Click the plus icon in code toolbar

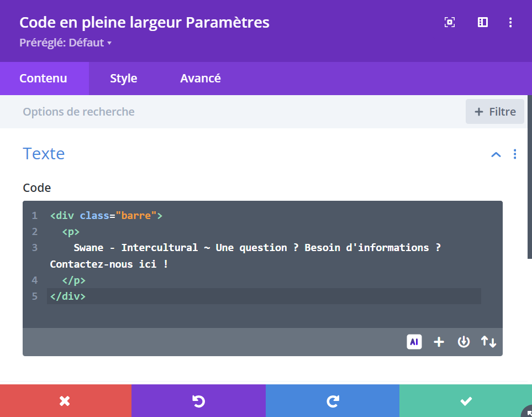click(439, 342)
